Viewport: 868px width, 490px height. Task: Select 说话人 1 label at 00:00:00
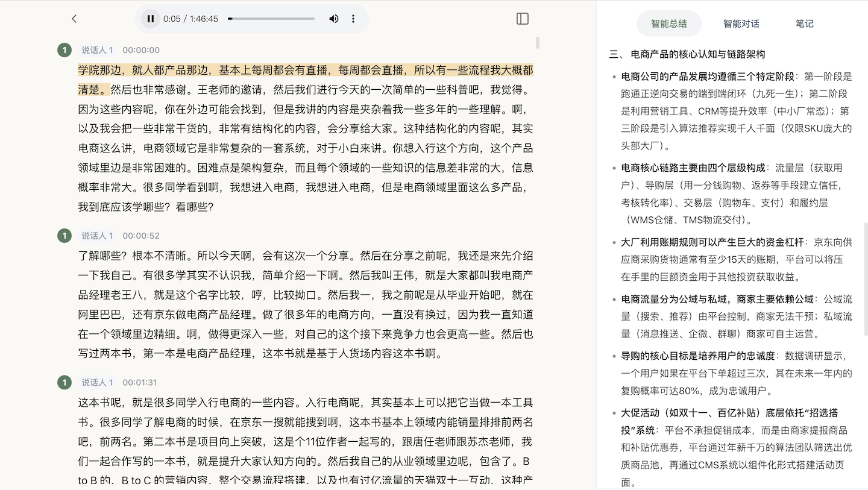pyautogui.click(x=97, y=50)
